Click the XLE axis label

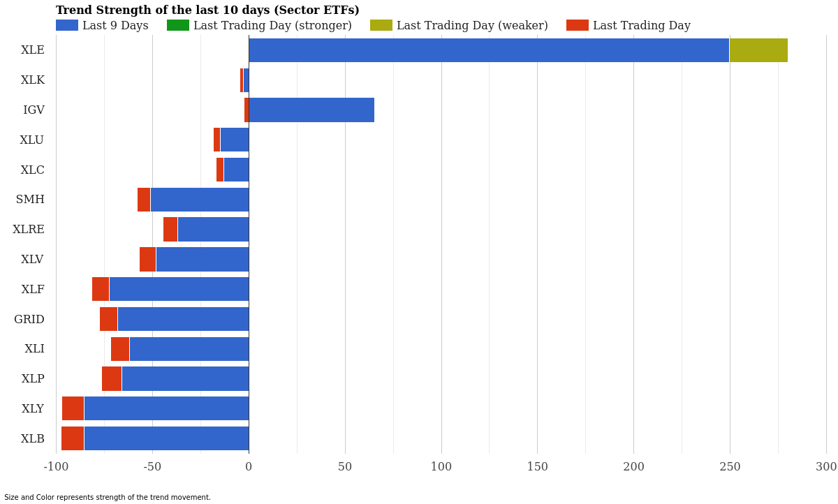coord(33,50)
